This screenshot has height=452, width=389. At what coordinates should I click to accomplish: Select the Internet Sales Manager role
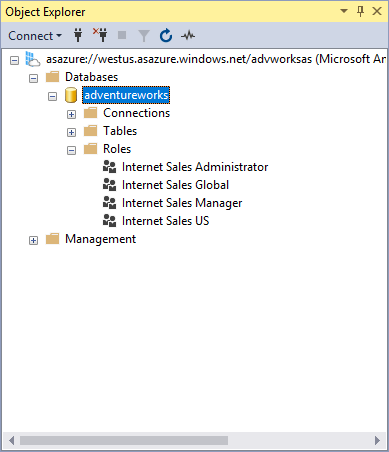(x=182, y=203)
